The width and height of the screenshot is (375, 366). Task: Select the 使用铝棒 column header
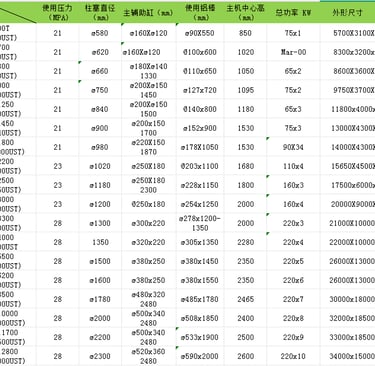pyautogui.click(x=200, y=12)
